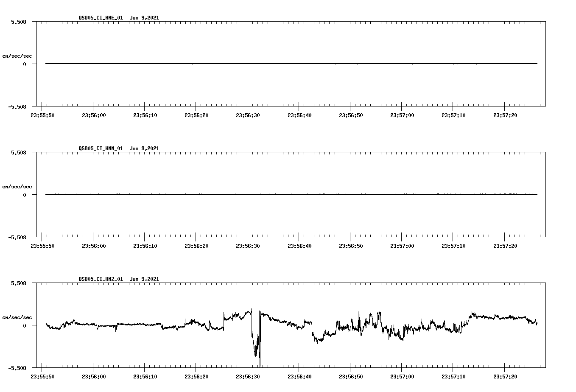Click the QSD05_CI_HNN_01 plot title
Screen dimensions: 576x392
tap(119, 148)
